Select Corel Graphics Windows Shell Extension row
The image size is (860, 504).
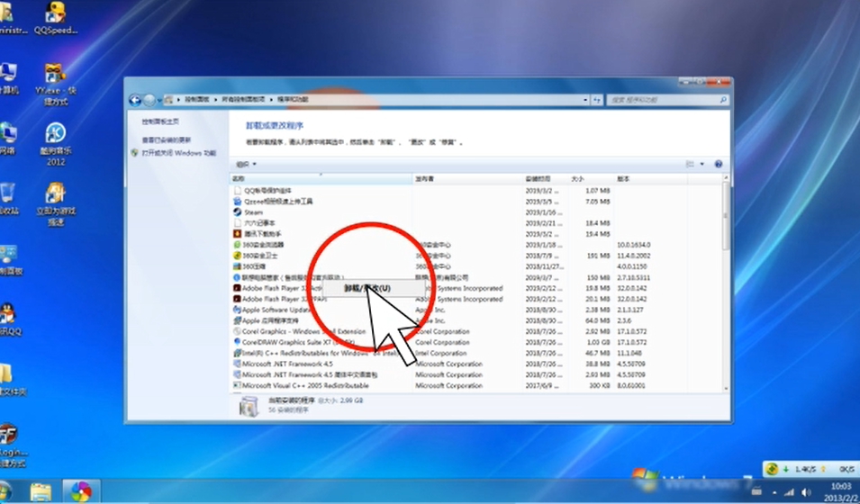point(475,332)
